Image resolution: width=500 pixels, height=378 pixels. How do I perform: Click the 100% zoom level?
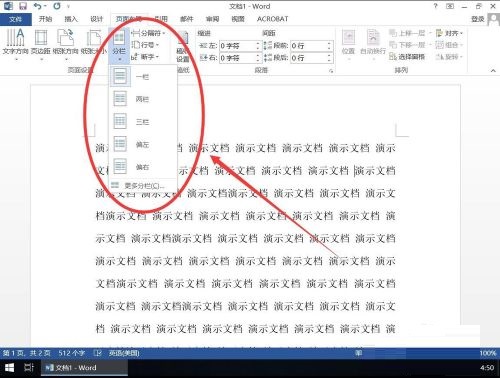488,353
